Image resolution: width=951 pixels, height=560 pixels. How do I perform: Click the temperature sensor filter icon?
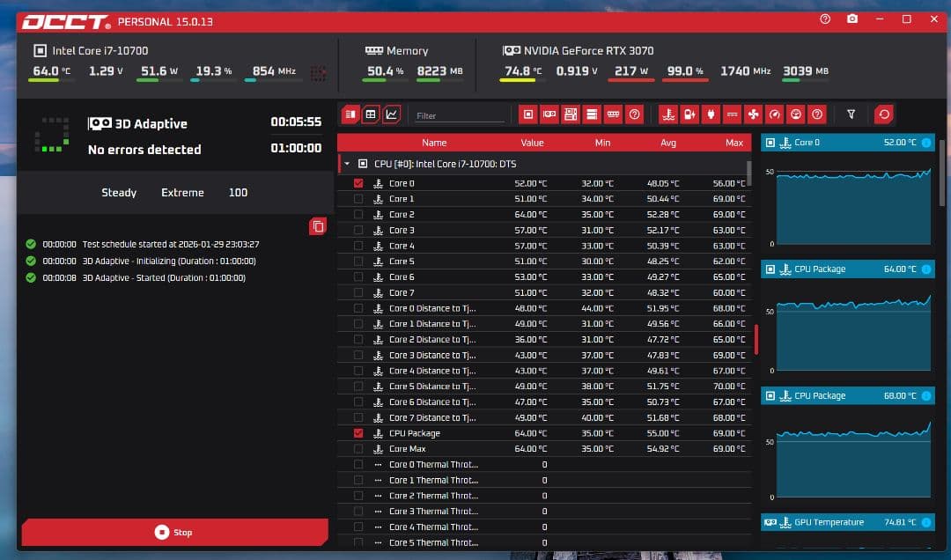[668, 114]
